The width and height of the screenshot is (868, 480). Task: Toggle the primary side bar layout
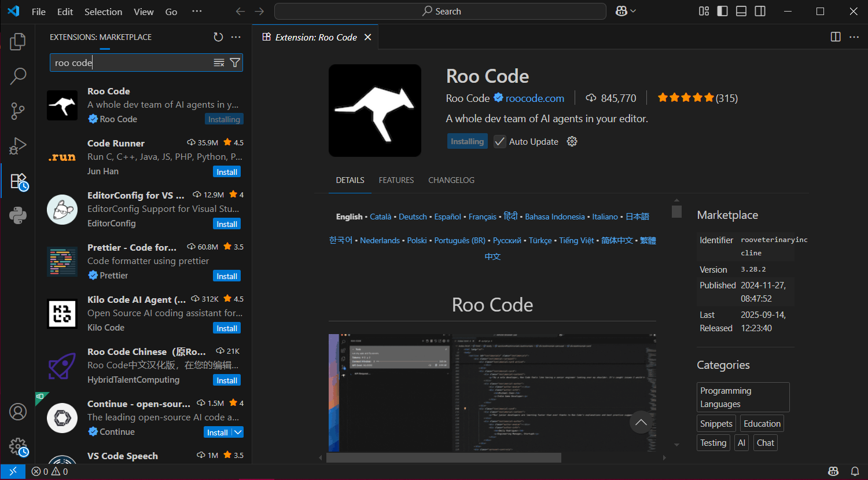pyautogui.click(x=722, y=11)
